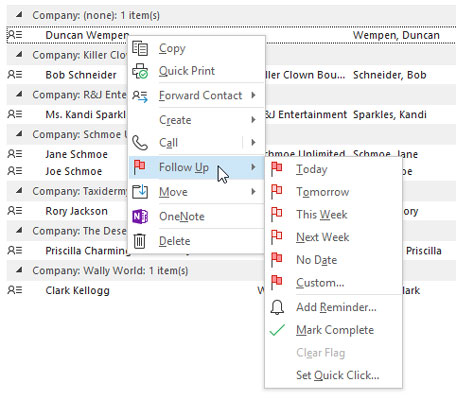Click the Add Reminder bell icon

point(277,307)
